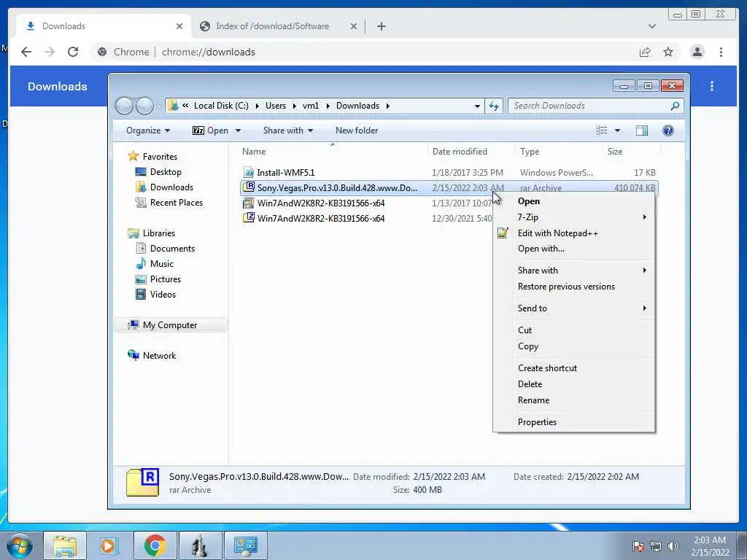The image size is (747, 560).
Task: Click Local Disk (C:) breadcrumb
Action: tap(221, 106)
